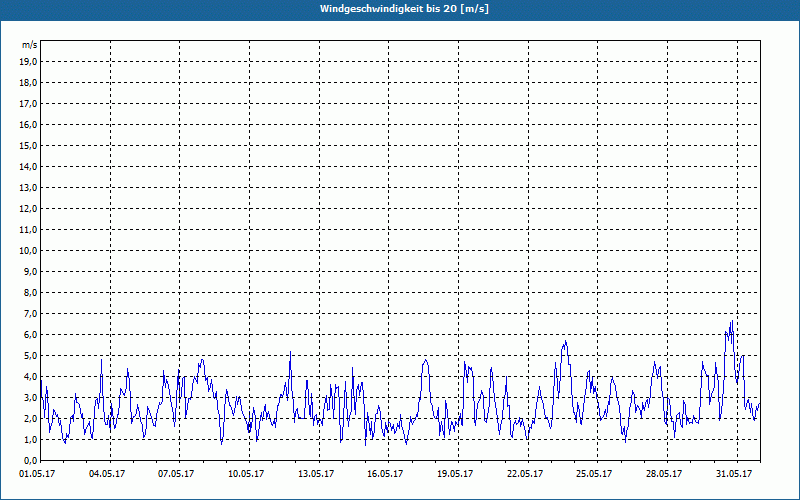
Task: Click the 0,0 y-axis value
Action: click(30, 461)
